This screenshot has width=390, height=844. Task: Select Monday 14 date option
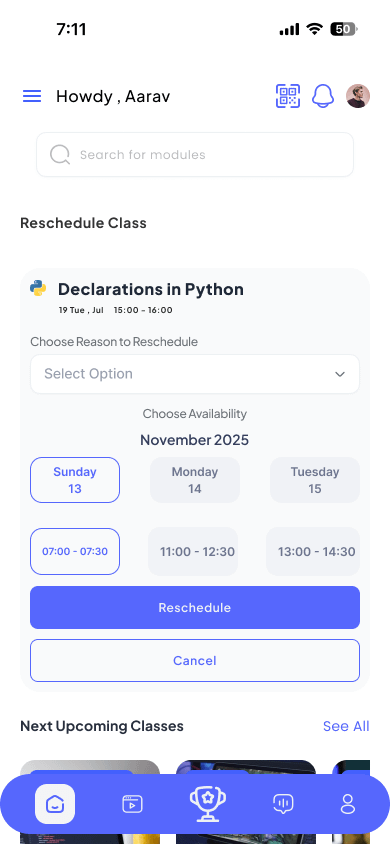point(195,480)
